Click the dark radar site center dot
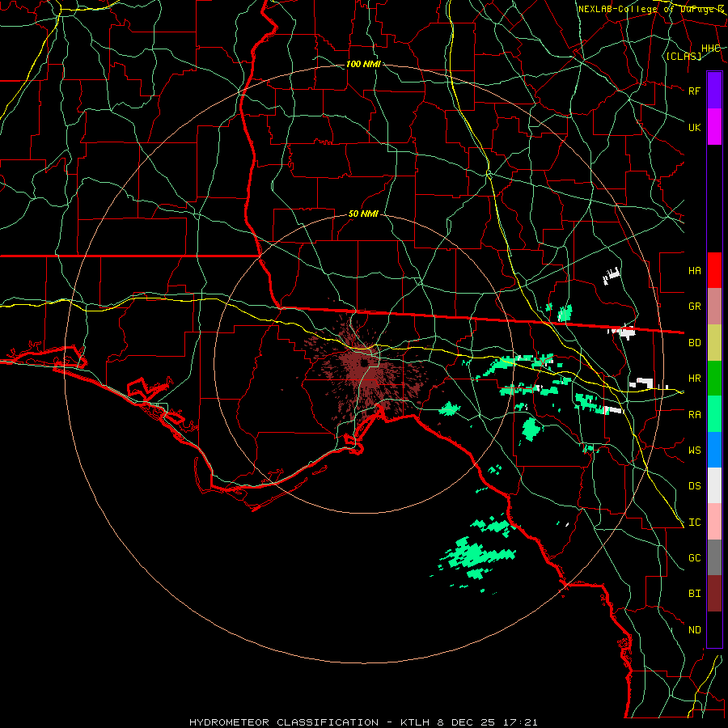The height and width of the screenshot is (728, 728). click(x=365, y=362)
